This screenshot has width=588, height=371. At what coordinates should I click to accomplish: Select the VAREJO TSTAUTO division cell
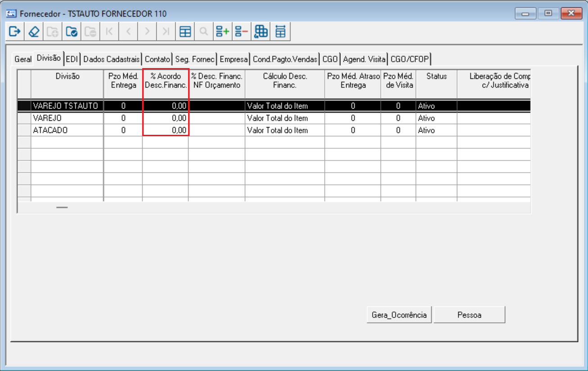tap(67, 106)
